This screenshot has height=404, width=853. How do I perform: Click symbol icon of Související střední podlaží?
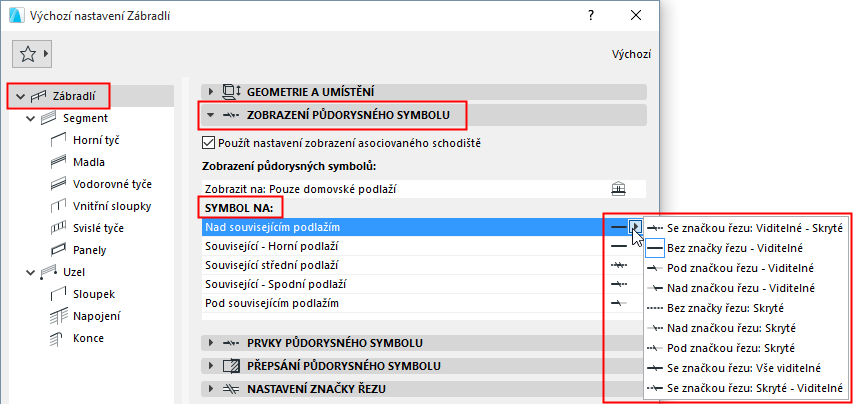[619, 265]
